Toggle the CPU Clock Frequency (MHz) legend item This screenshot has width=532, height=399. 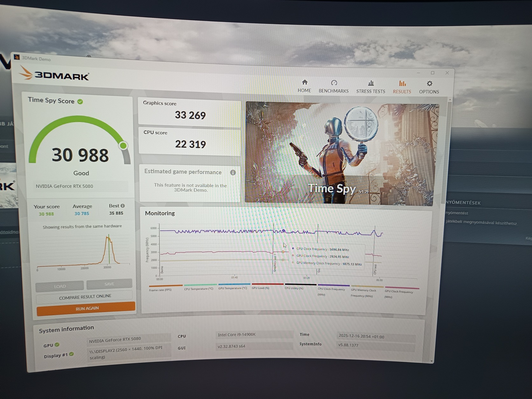333,290
